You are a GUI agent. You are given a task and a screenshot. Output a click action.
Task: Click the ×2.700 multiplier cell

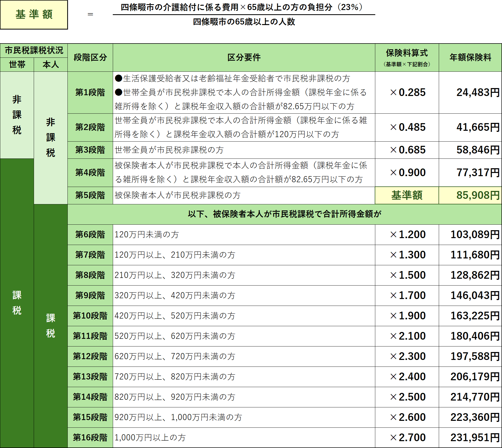click(407, 438)
